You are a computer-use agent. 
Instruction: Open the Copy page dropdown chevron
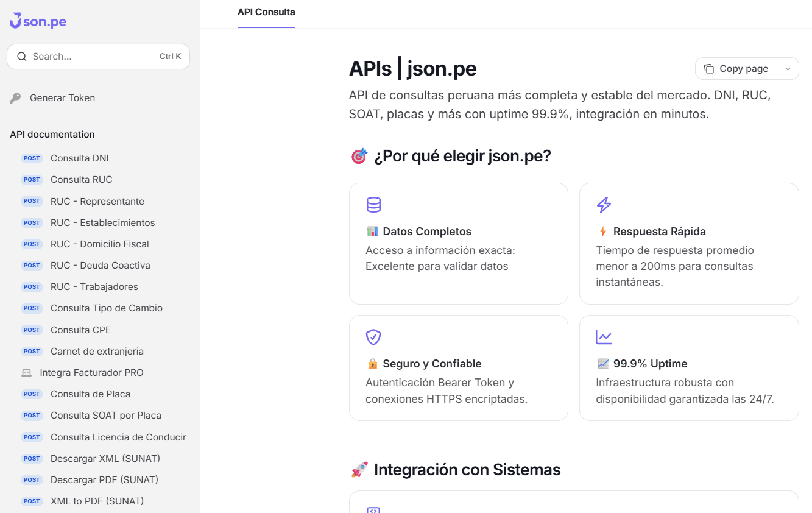point(788,68)
